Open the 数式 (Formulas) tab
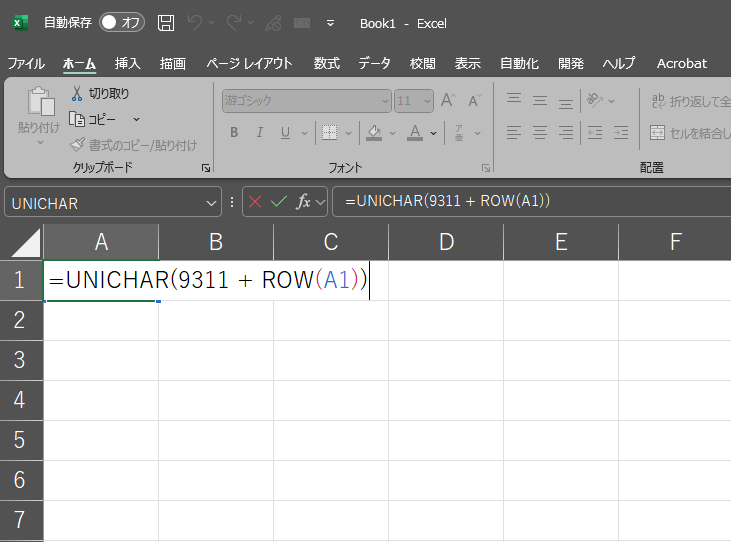 tap(327, 63)
